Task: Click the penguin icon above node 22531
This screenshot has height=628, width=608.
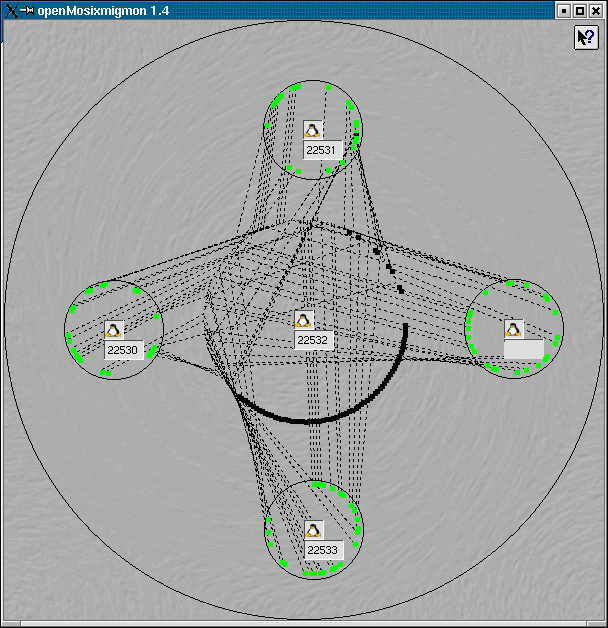Action: tap(313, 130)
